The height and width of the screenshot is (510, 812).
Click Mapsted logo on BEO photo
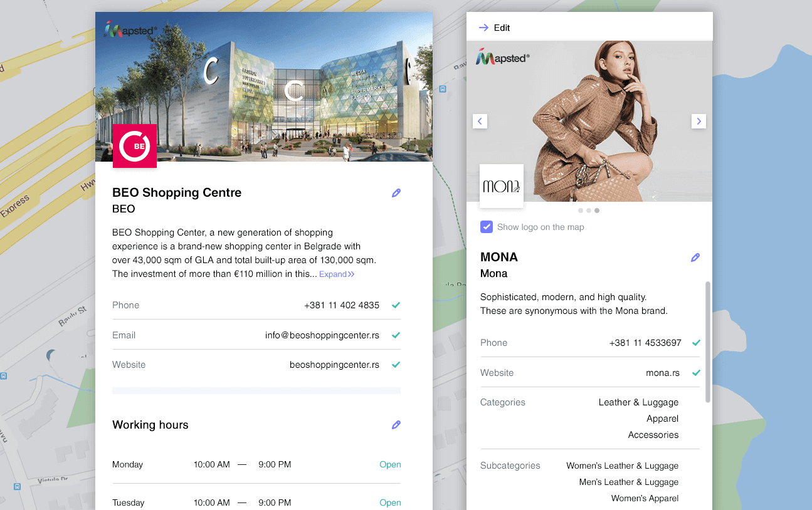pos(130,29)
